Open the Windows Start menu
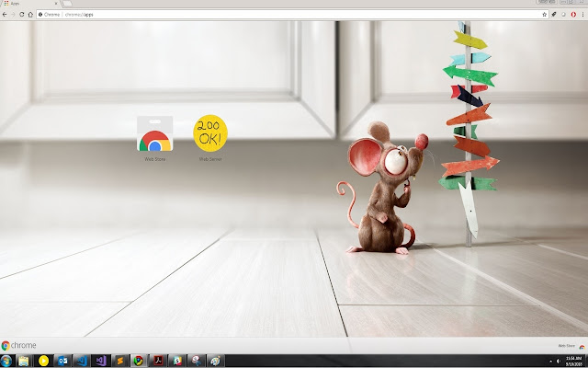This screenshot has height=368, width=588. point(6,361)
